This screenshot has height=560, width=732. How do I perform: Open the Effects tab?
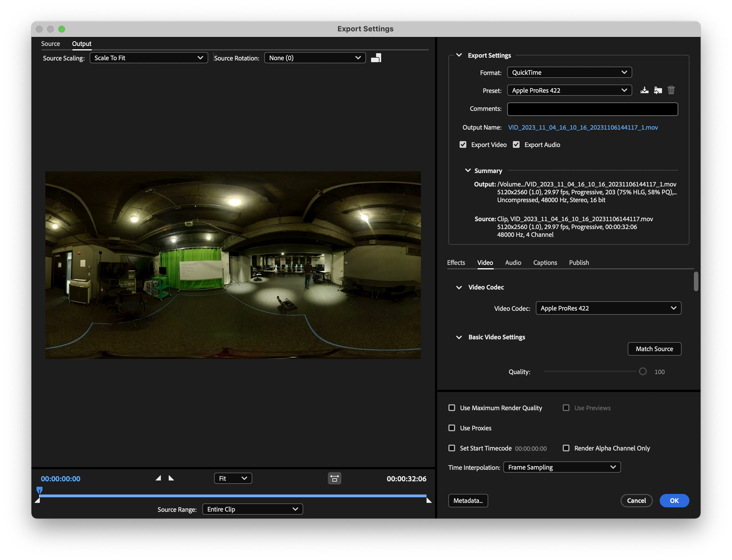pos(456,262)
